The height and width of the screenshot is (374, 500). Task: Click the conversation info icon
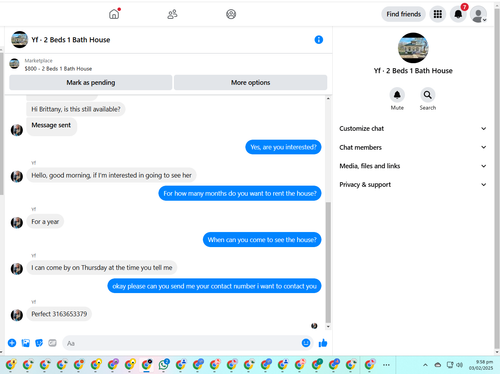(x=319, y=40)
